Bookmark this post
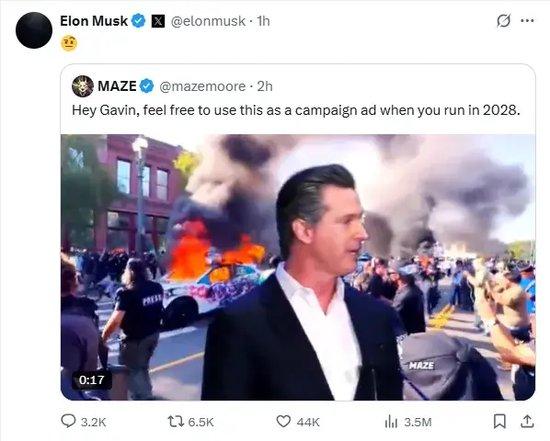The width and height of the screenshot is (550, 441). click(x=499, y=421)
